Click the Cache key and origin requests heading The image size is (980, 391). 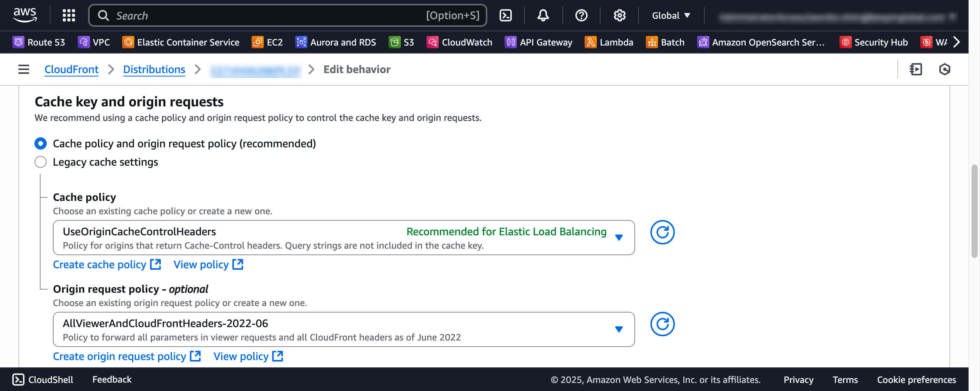point(129,102)
